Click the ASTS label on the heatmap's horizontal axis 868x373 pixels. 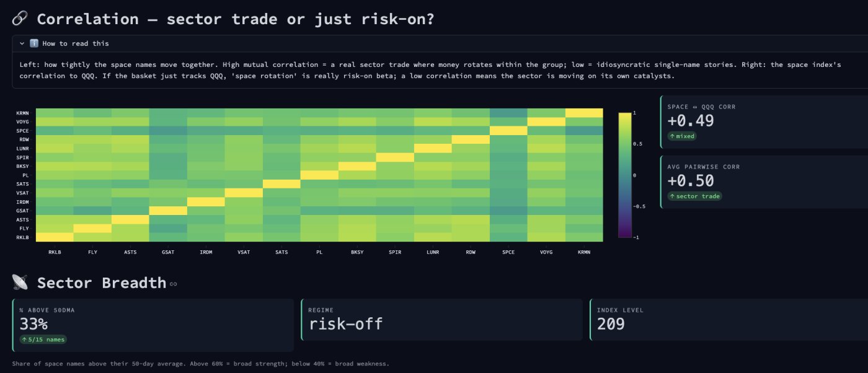coord(130,252)
